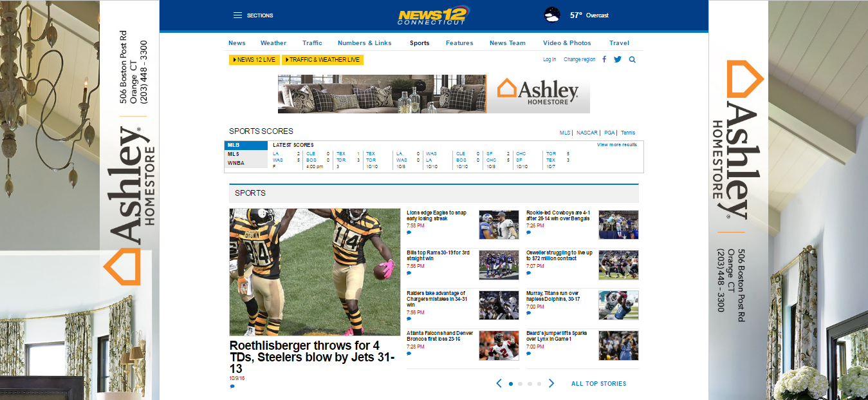The height and width of the screenshot is (400, 868).
Task: Click the News 12 Connecticut logo
Action: pyautogui.click(x=434, y=15)
